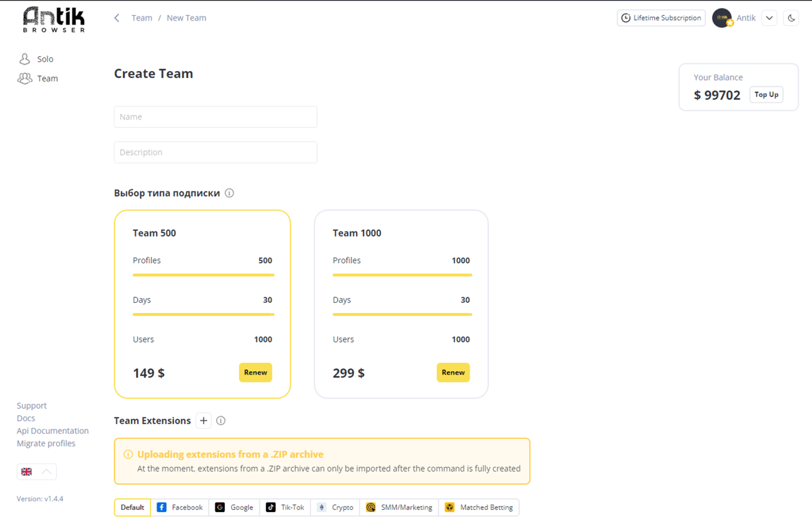This screenshot has width=812, height=525.
Task: Switch to the Matched Betting extensions tab
Action: pos(479,507)
